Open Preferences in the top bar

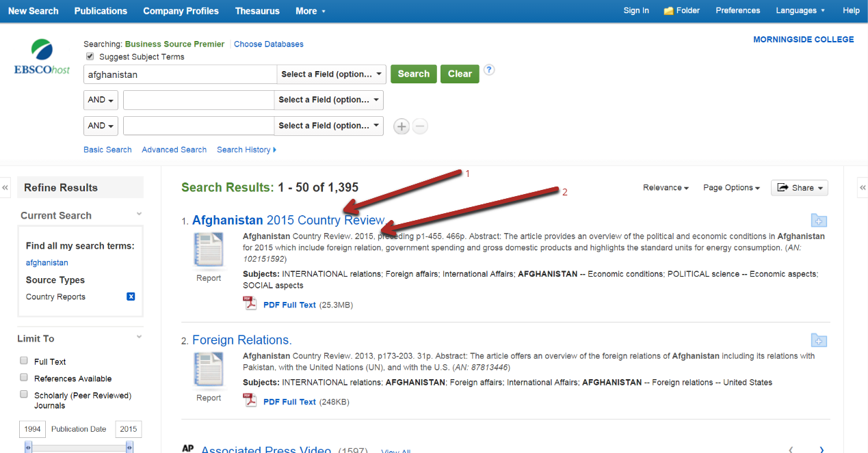tap(738, 10)
